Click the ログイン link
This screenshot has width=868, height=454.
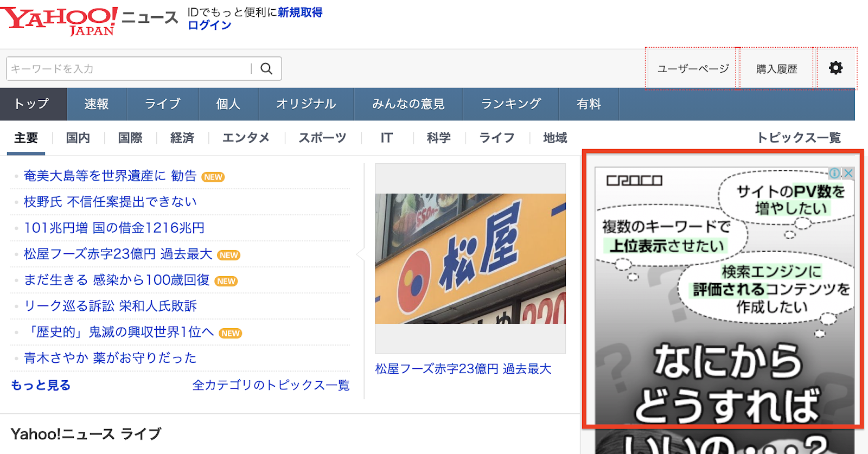pyautogui.click(x=209, y=25)
